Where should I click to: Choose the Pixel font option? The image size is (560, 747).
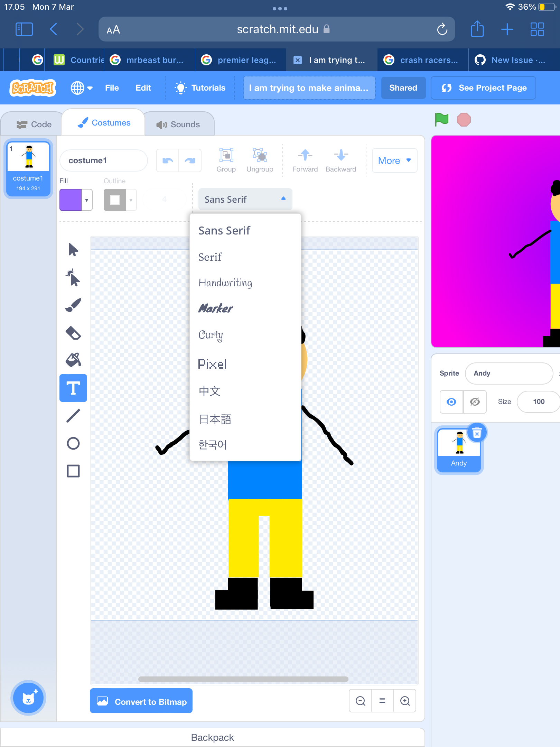(x=212, y=364)
